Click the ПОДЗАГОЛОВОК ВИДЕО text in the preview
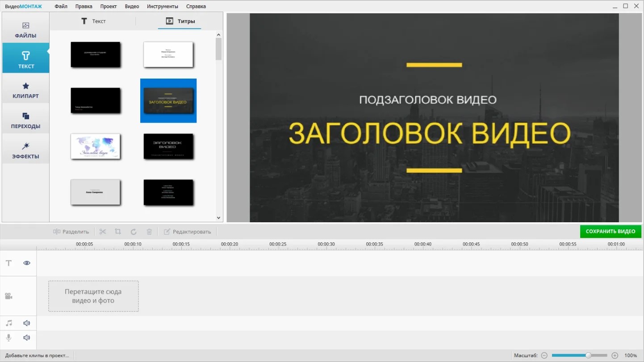 tap(428, 100)
